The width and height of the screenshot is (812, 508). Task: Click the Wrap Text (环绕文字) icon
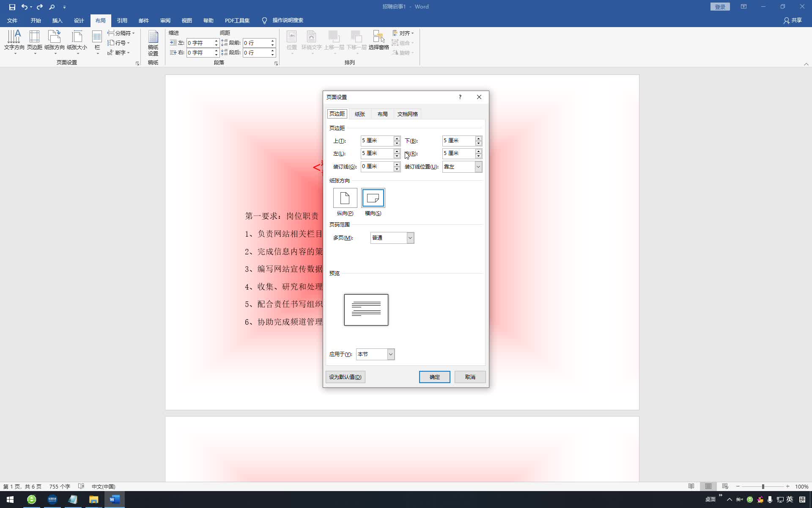[x=312, y=41]
